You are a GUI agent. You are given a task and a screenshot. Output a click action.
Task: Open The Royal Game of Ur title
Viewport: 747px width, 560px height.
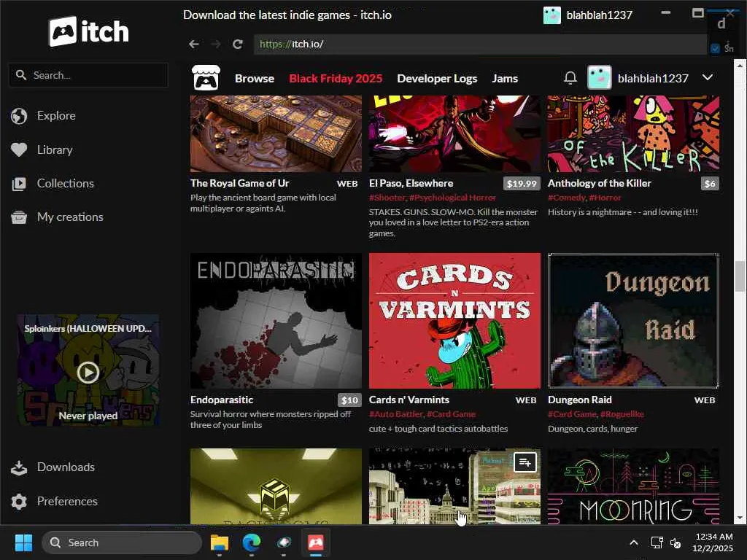click(239, 183)
